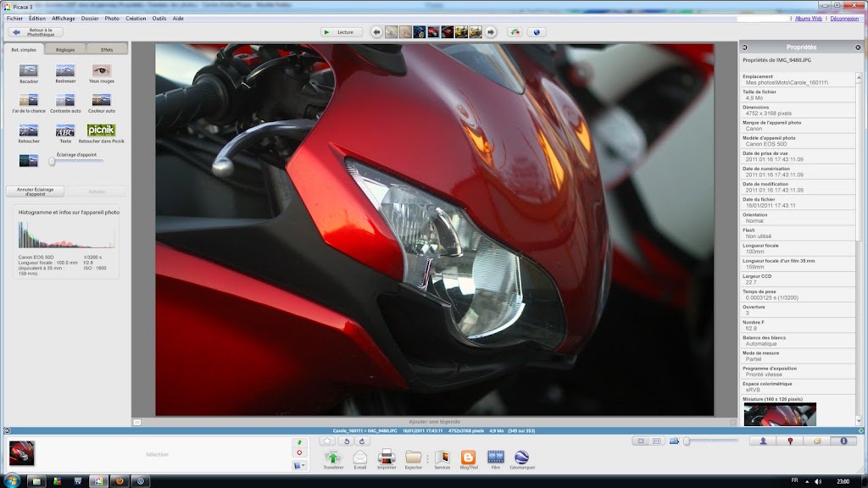
Task: Go to the next photo with right arrow
Action: coord(491,32)
